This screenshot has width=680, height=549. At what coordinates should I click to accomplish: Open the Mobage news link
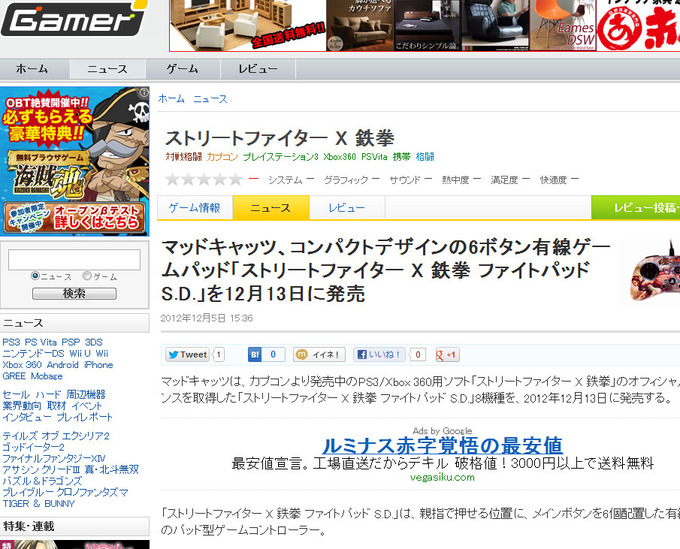click(x=47, y=376)
